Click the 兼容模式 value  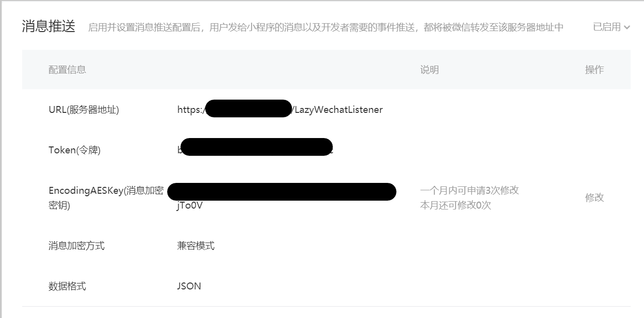[x=196, y=246]
